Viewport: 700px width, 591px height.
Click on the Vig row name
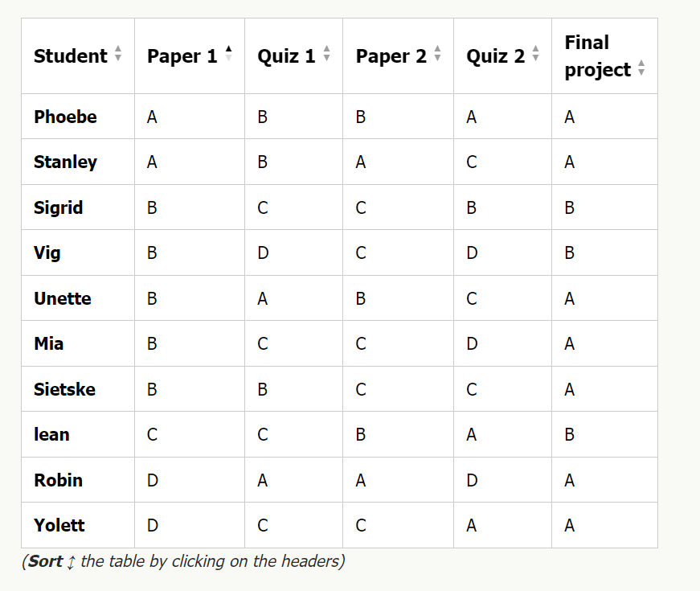tap(47, 252)
